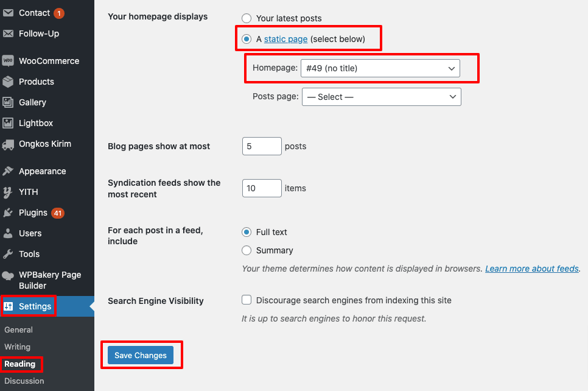Viewport: 588px width, 391px height.
Task: Select the Summary feed radio button
Action: [x=247, y=250]
